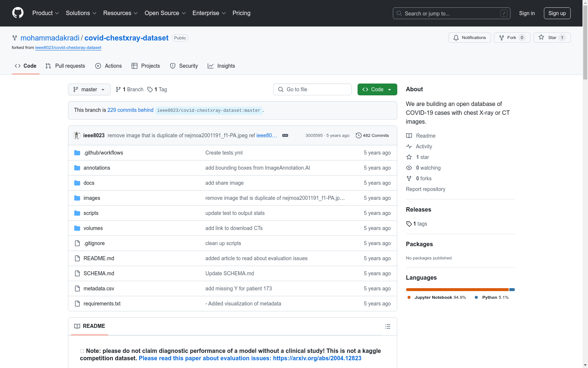Switch to the Security tab
The width and height of the screenshot is (588, 368).
[184, 66]
